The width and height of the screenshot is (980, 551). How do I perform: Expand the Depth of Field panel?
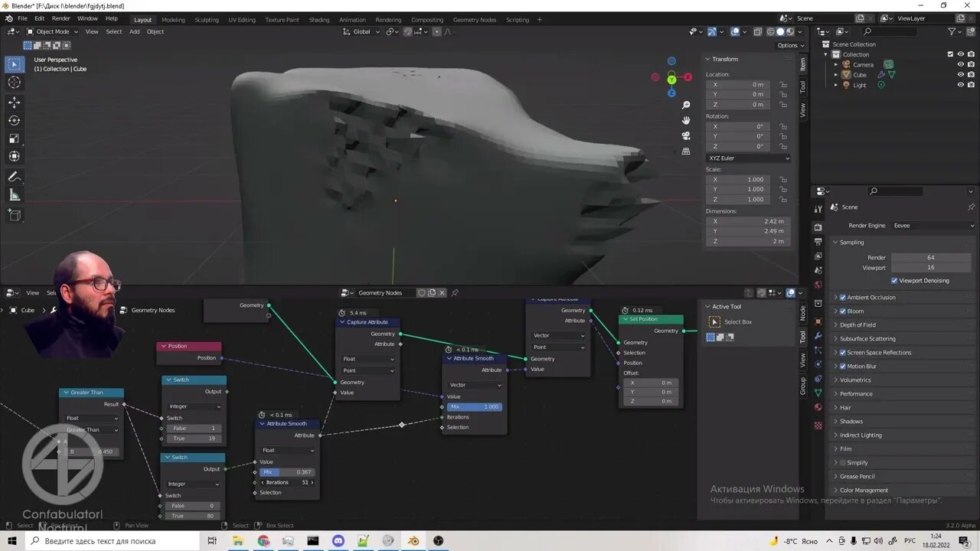tap(857, 325)
